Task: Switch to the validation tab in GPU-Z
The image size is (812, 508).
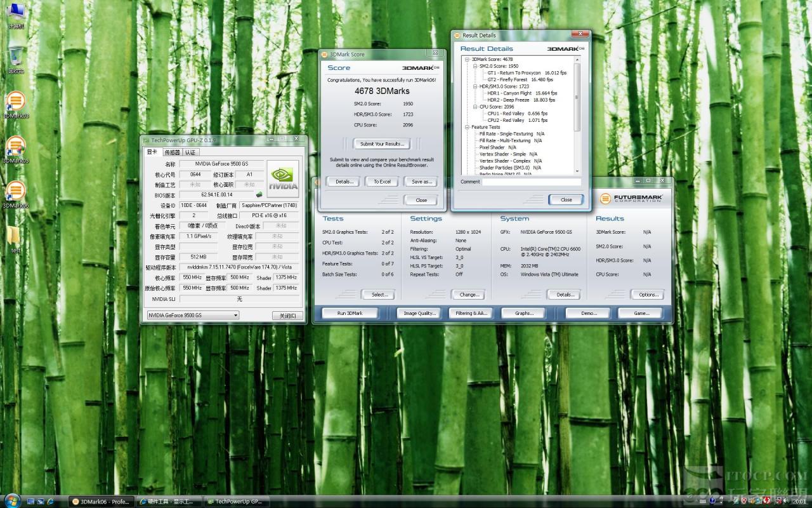Action: 190,152
